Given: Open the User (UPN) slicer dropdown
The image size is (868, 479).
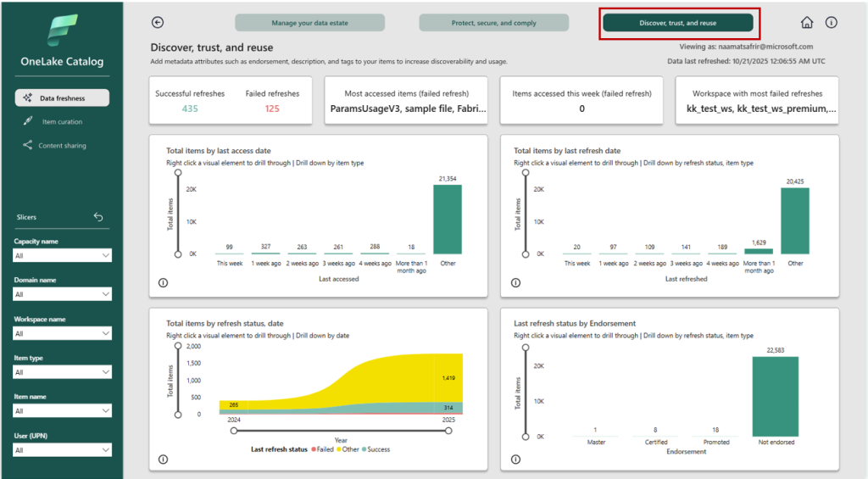Looking at the screenshot, I should click(62, 450).
